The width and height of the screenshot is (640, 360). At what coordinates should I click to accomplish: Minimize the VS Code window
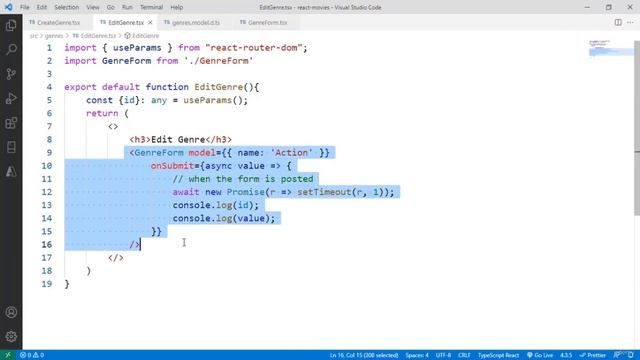click(587, 7)
